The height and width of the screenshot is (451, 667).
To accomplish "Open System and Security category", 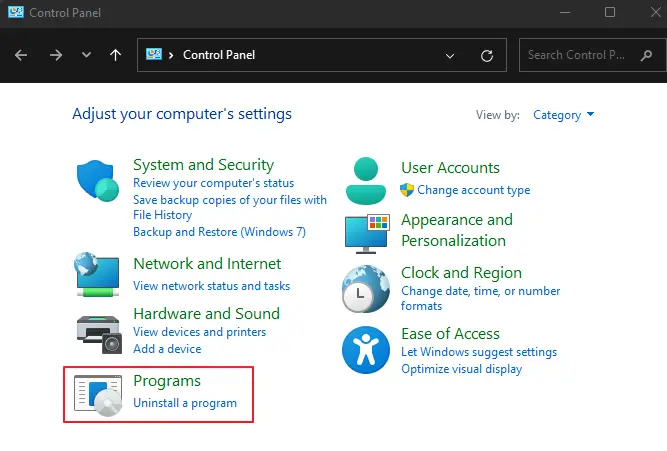I will click(203, 165).
